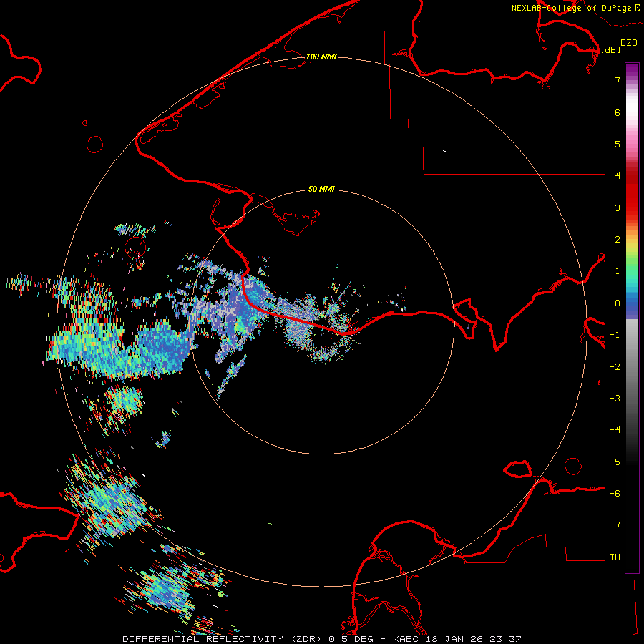Image resolution: width=644 pixels, height=644 pixels.
Task: Click the -2 value on the color scale
Action: 615,367
